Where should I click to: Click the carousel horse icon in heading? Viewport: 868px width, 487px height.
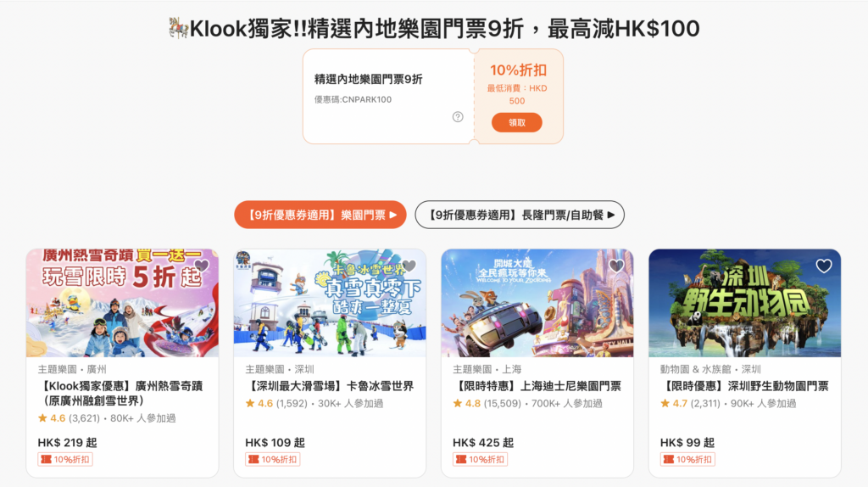(x=178, y=28)
